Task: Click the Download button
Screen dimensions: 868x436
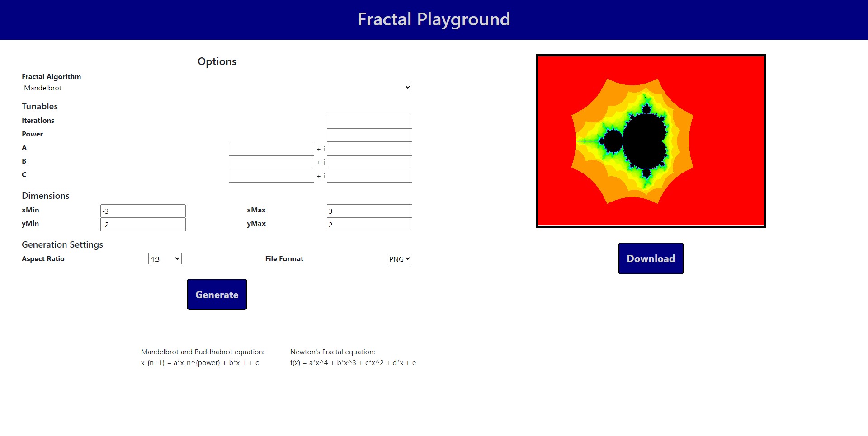Action: point(651,258)
